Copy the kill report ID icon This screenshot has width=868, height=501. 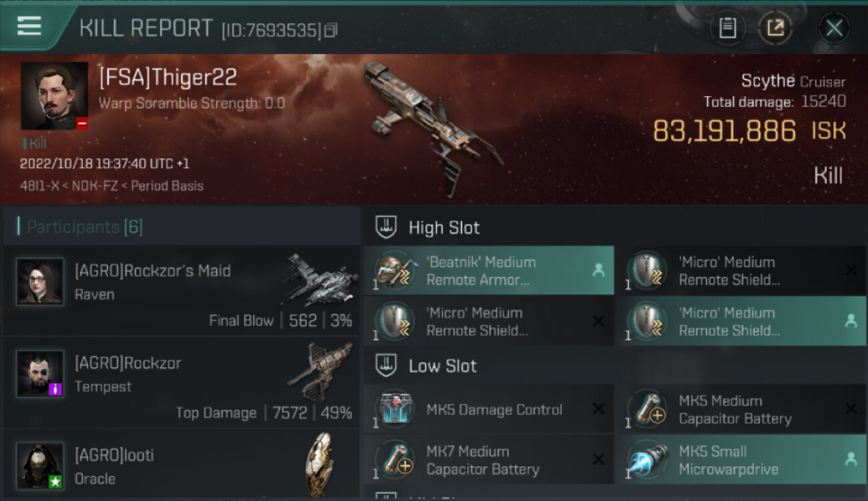(x=331, y=30)
